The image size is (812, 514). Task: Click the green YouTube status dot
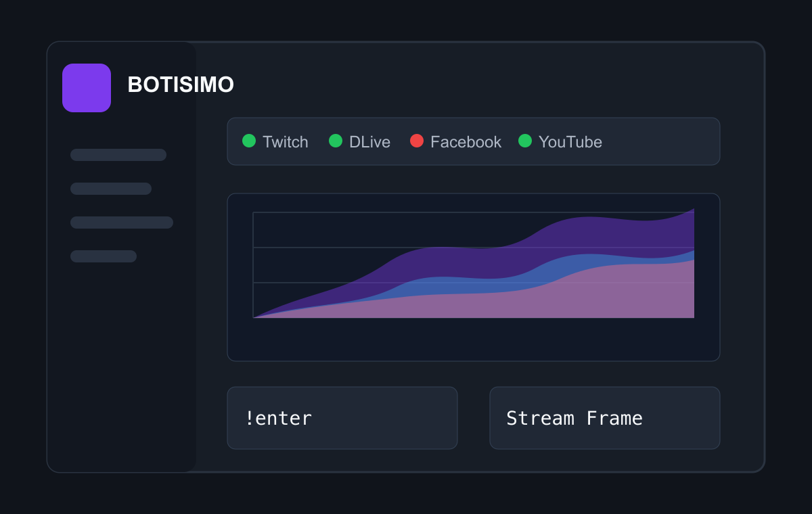(x=525, y=141)
